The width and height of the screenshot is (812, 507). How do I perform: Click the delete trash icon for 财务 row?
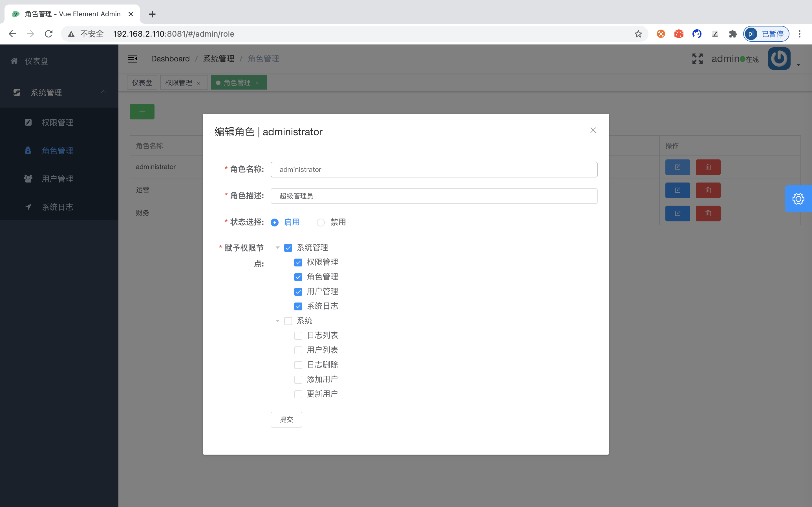pos(708,213)
